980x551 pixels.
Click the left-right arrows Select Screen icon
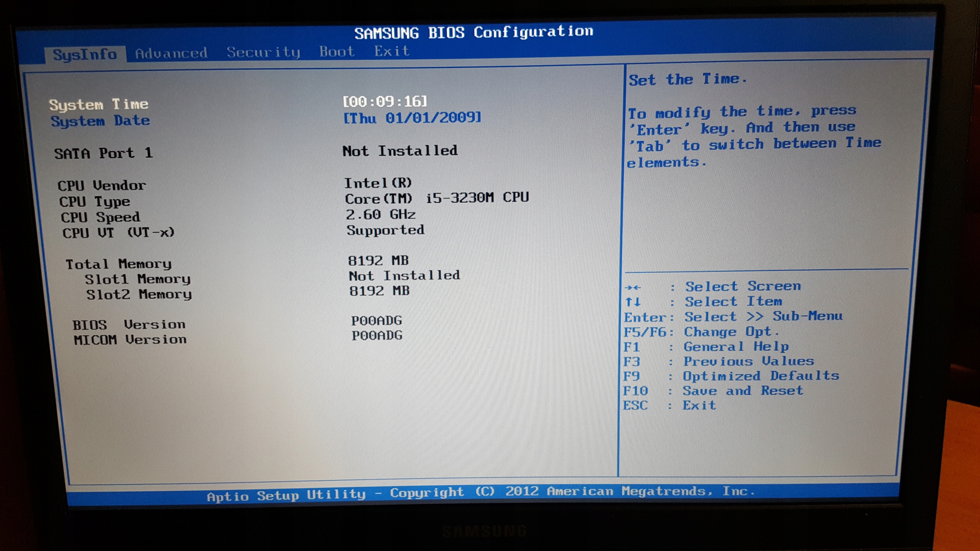tap(632, 287)
